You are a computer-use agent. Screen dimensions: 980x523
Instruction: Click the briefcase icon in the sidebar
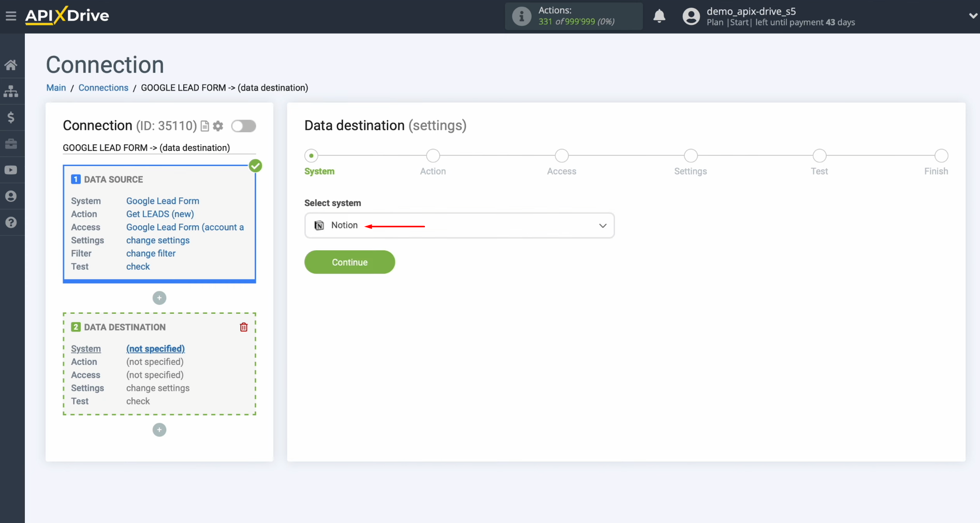click(11, 143)
